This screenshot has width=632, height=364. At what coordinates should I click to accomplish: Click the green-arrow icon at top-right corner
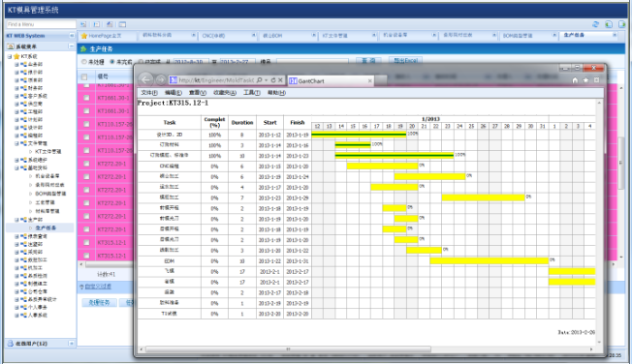coord(622,24)
